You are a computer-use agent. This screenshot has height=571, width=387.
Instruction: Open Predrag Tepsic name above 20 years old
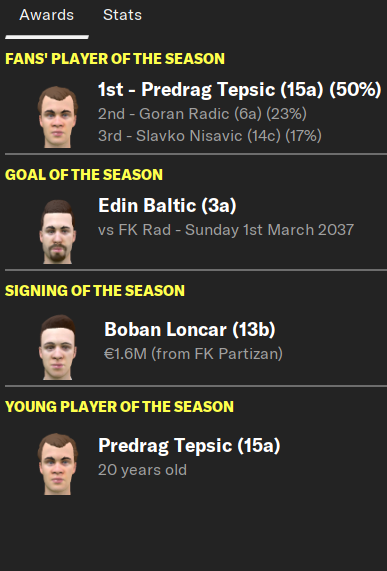pos(189,446)
